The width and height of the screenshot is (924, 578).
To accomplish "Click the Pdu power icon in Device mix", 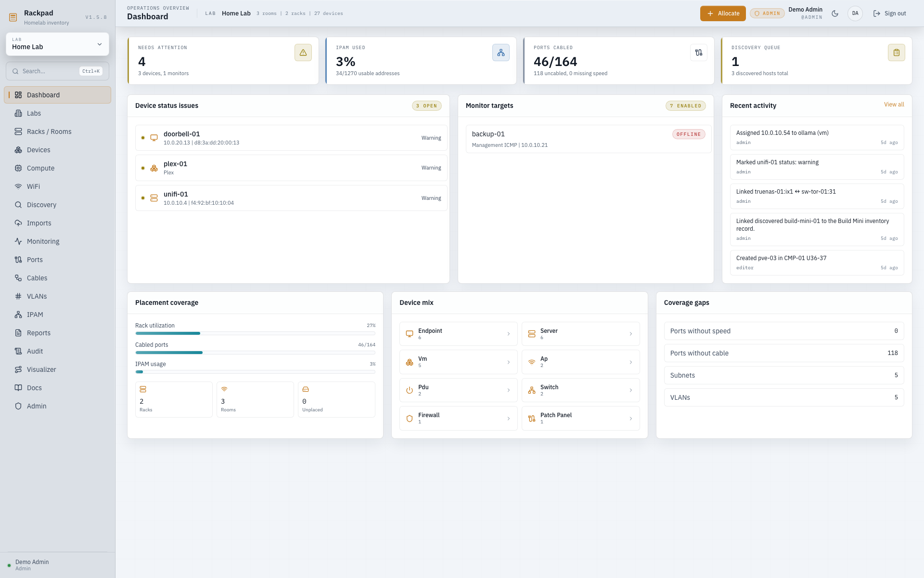I will 410,390.
